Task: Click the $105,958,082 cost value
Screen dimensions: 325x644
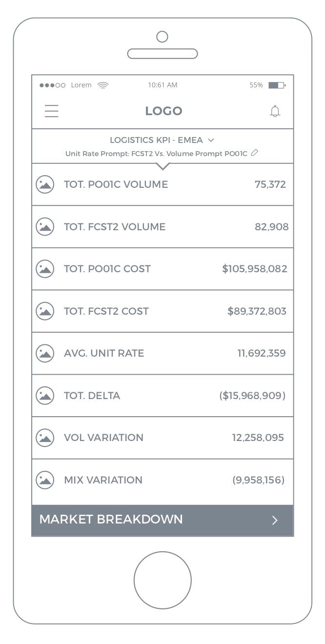Action: (x=254, y=269)
